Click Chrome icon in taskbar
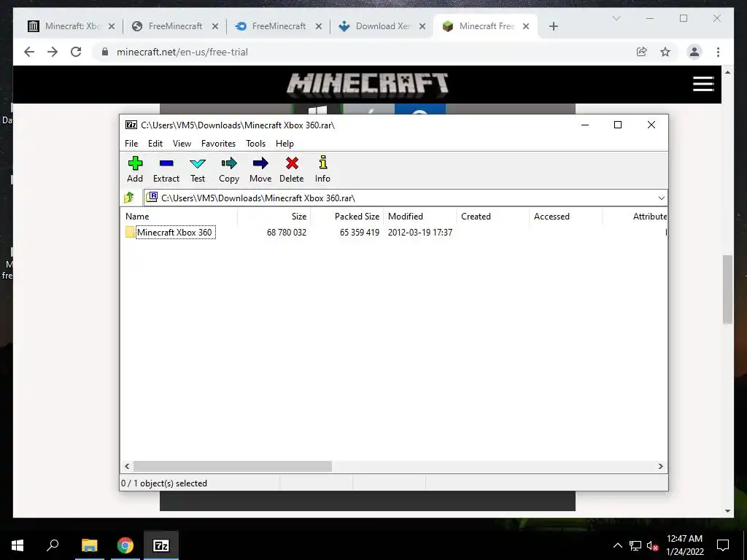 125,545
